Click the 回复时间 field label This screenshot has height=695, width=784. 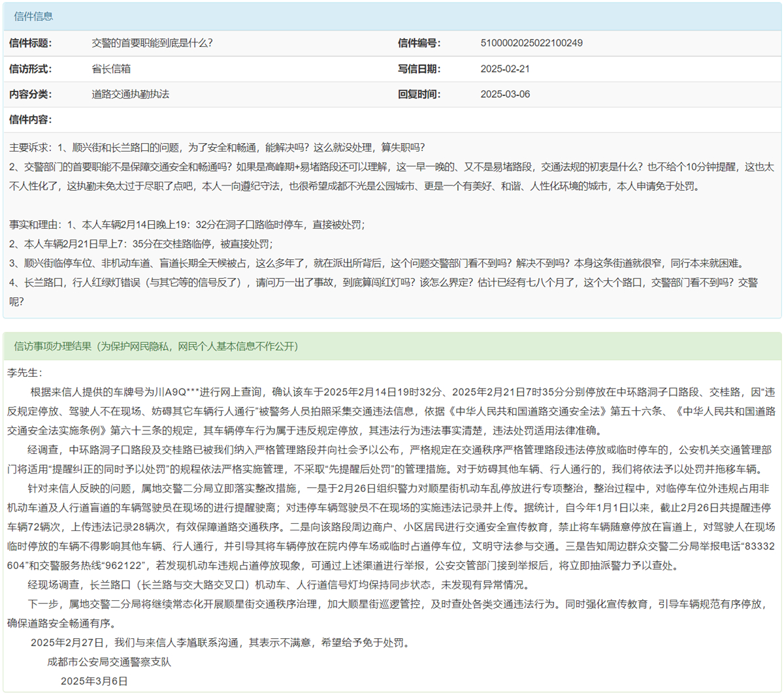pyautogui.click(x=419, y=94)
